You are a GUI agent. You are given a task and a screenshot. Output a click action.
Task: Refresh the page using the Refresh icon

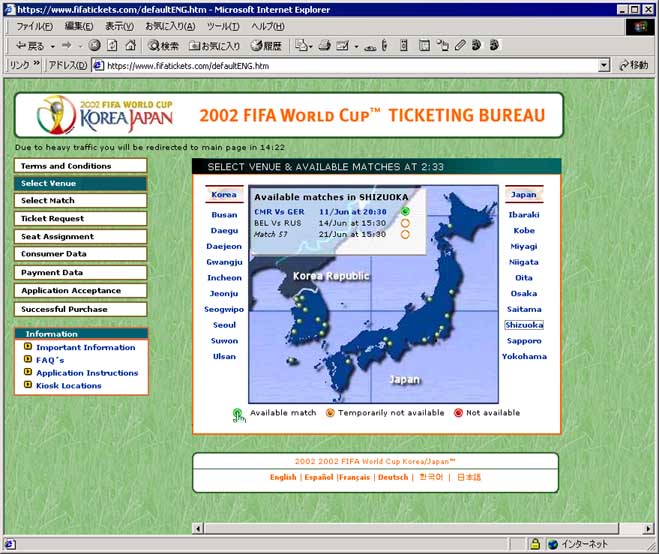tap(112, 45)
